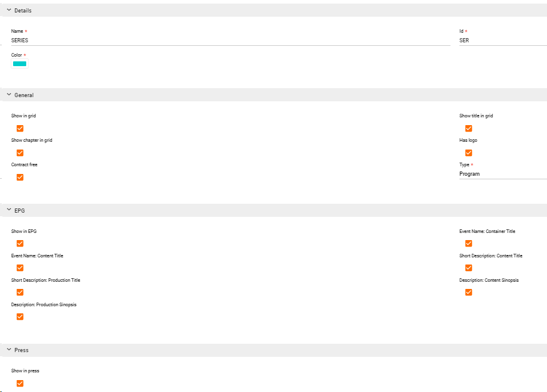
Task: Uncheck Description: Content Sinopsis checkbox
Action: point(468,292)
